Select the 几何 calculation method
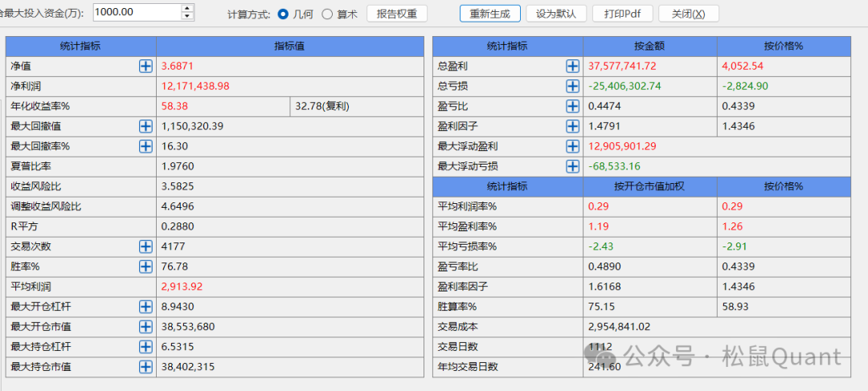The width and height of the screenshot is (868, 391). pyautogui.click(x=283, y=14)
